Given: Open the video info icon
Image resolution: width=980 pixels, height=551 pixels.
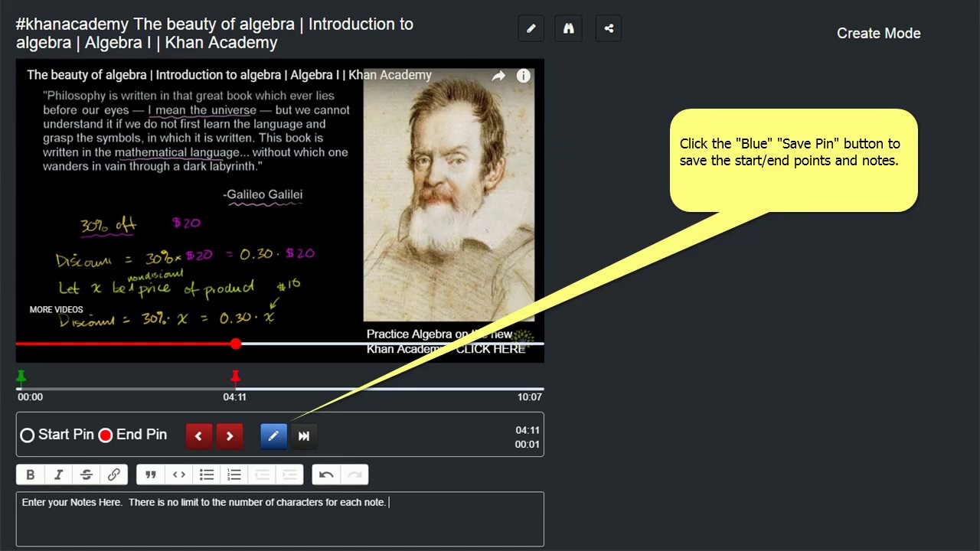Looking at the screenshot, I should tap(524, 76).
